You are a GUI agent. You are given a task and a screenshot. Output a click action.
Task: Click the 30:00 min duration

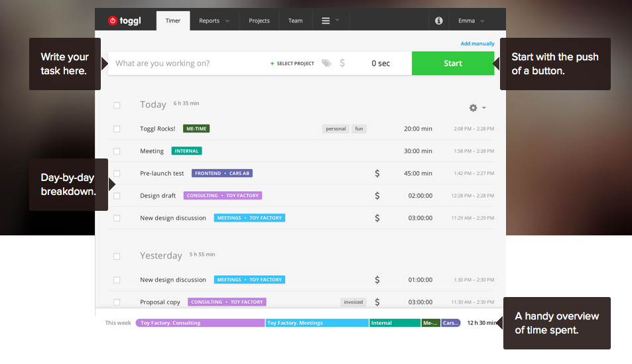point(418,151)
